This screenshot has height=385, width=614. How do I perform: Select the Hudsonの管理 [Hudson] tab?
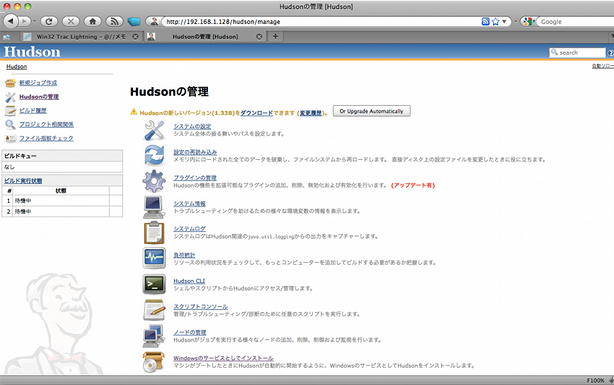click(205, 36)
